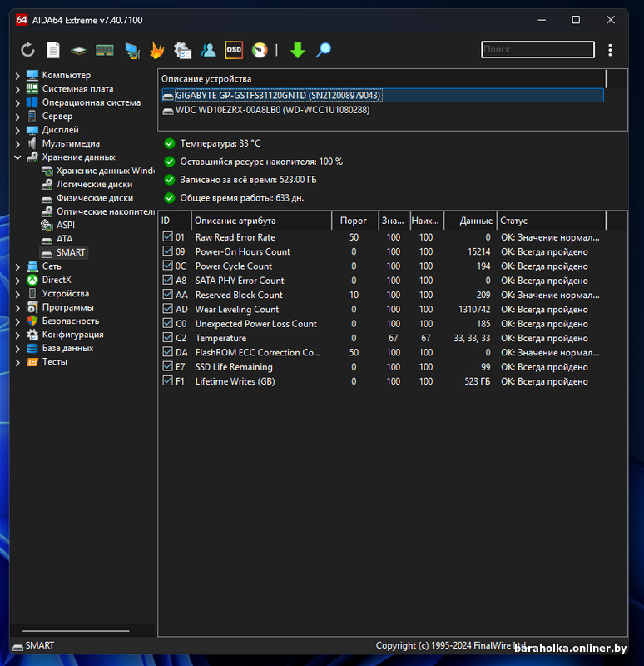Screen dimensions: 644x666
Task: Uncheck the Raw Read Error Rate checkbox
Action: (167, 237)
